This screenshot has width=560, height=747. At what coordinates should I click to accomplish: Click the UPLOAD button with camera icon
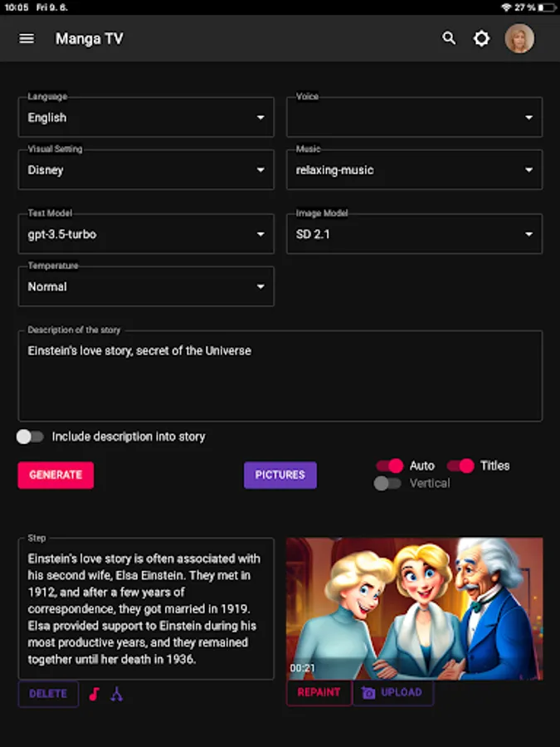point(393,693)
